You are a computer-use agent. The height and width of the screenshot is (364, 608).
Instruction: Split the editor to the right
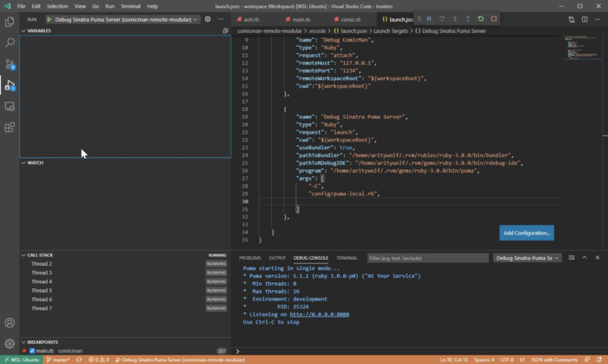click(585, 19)
